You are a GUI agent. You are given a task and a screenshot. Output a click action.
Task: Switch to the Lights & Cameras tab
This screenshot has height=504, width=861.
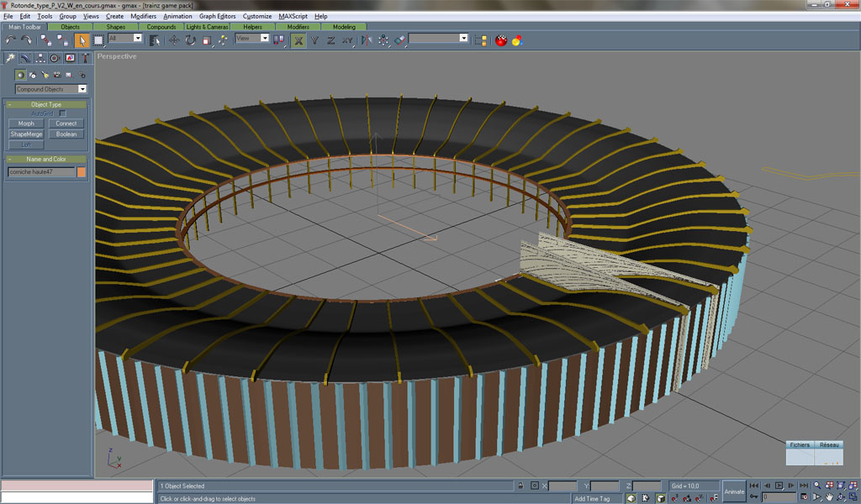[207, 27]
